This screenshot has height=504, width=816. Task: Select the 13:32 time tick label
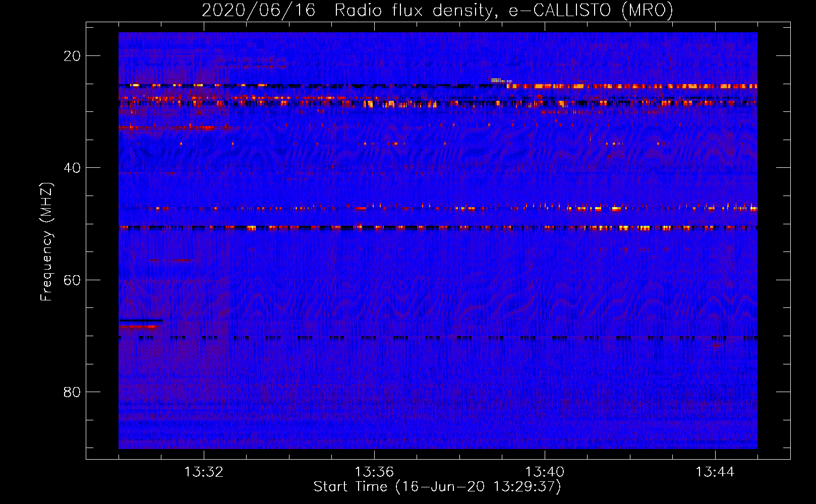204,472
